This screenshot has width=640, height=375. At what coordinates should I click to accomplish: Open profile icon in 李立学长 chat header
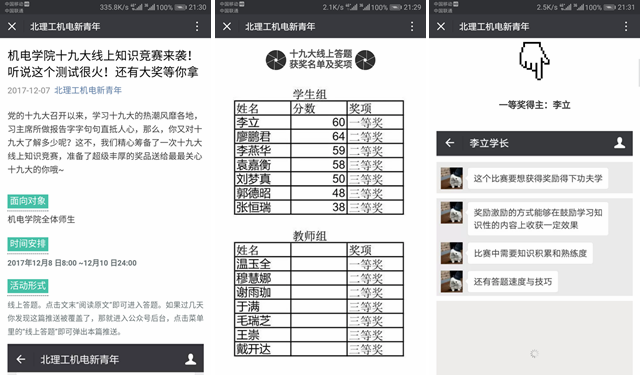(620, 142)
